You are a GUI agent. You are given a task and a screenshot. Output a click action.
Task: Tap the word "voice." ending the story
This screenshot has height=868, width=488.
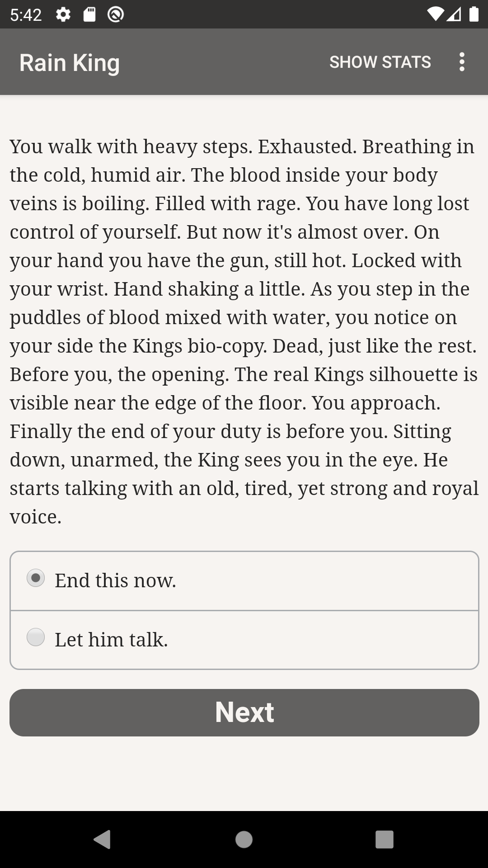click(36, 517)
